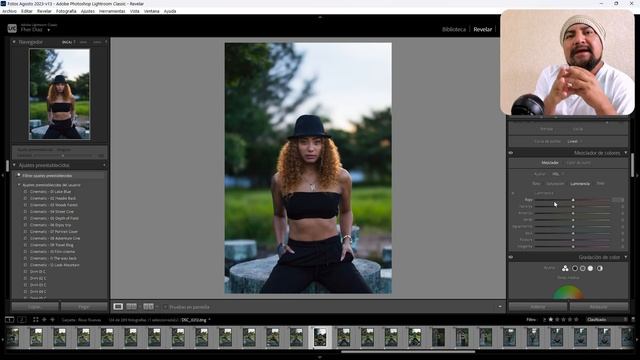Viewport: 640px width, 360px height.
Task: Open the Revelar menu in menu bar
Action: 44,11
